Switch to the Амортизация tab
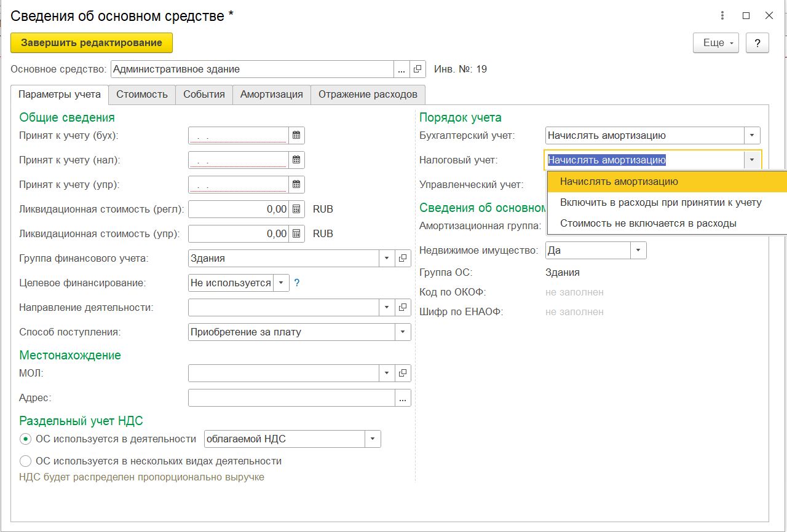 pyautogui.click(x=271, y=95)
